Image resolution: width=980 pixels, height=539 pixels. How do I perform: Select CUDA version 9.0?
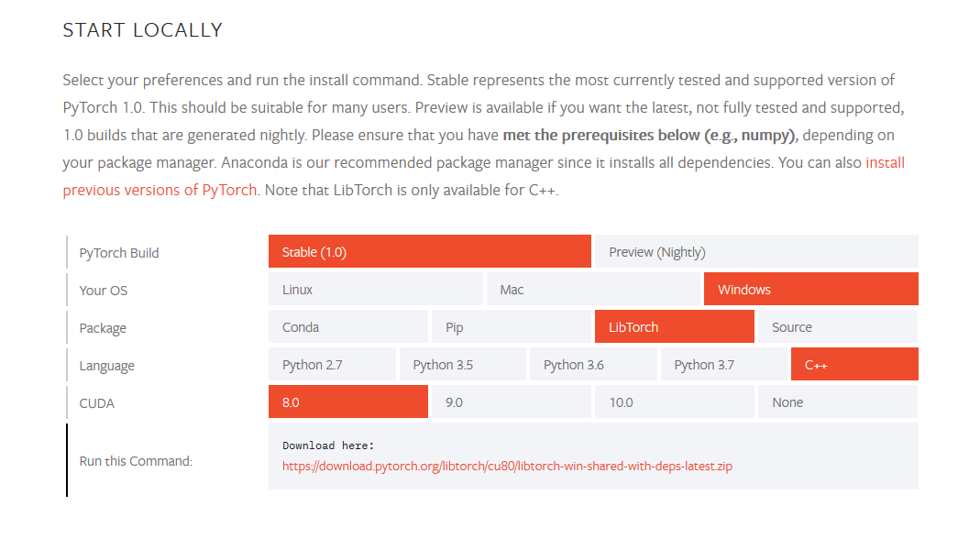511,401
